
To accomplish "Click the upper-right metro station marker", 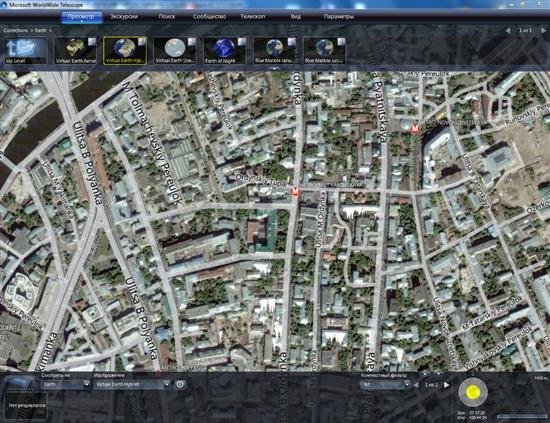I will point(415,129).
